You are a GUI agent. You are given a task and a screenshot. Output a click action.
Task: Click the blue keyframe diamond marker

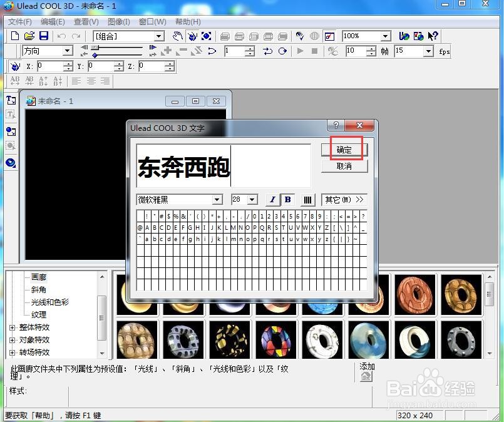[x=95, y=55]
